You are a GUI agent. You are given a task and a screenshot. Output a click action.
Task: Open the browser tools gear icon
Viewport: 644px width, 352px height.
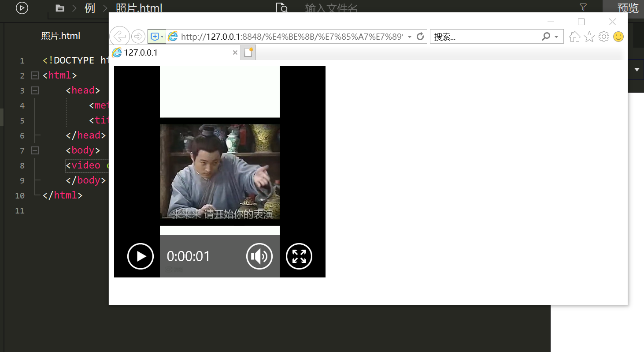pyautogui.click(x=604, y=37)
